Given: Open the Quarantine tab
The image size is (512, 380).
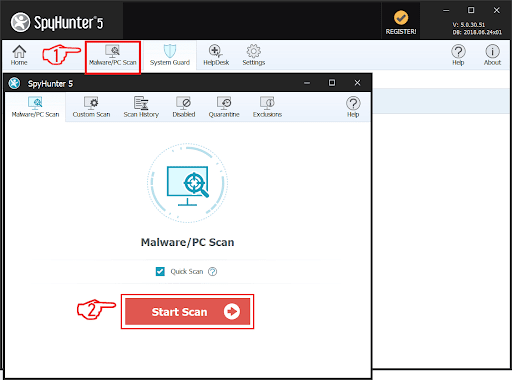Looking at the screenshot, I should pyautogui.click(x=224, y=107).
